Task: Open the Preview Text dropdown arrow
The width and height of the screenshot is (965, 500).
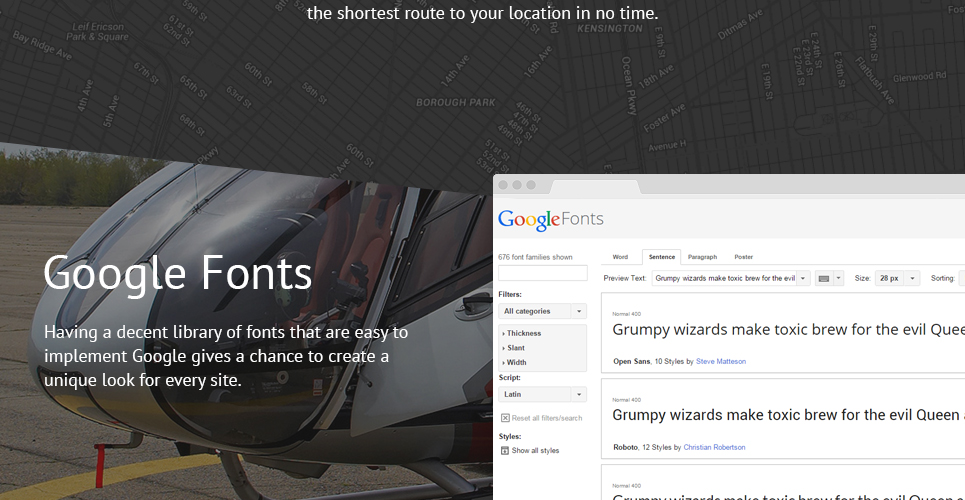Action: coord(803,278)
